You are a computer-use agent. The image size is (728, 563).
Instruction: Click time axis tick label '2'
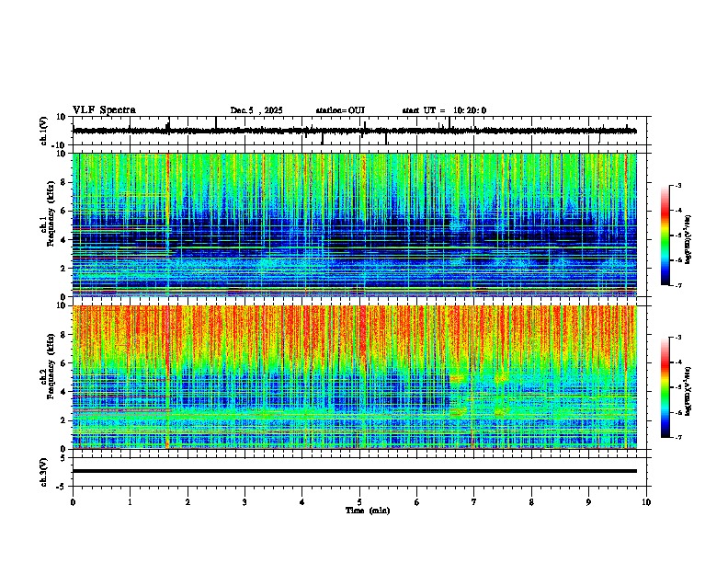pyautogui.click(x=188, y=502)
